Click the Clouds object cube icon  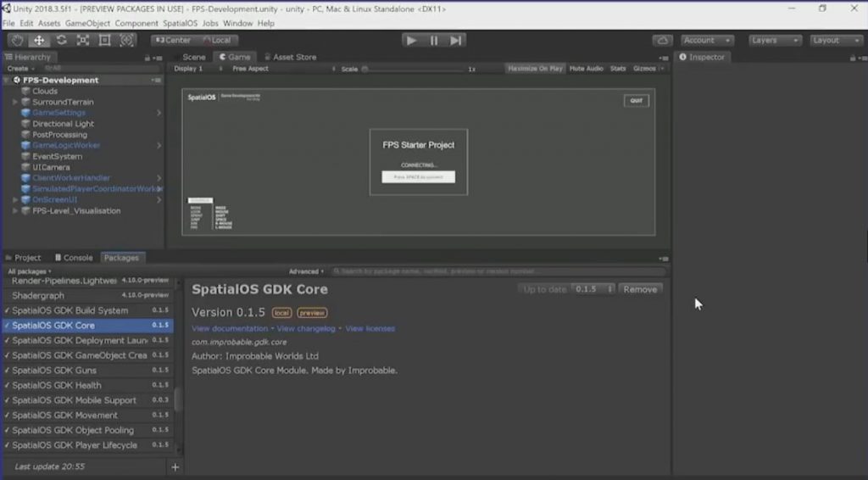(x=25, y=91)
